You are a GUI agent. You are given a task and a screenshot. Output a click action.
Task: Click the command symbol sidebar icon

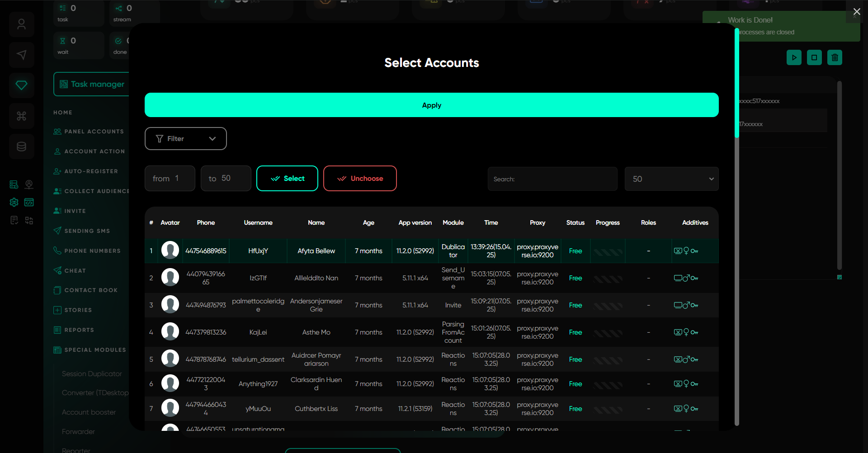[x=21, y=116]
